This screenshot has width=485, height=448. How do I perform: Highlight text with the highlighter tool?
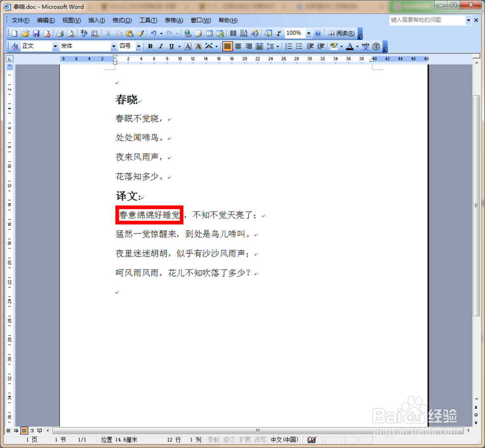[x=333, y=46]
